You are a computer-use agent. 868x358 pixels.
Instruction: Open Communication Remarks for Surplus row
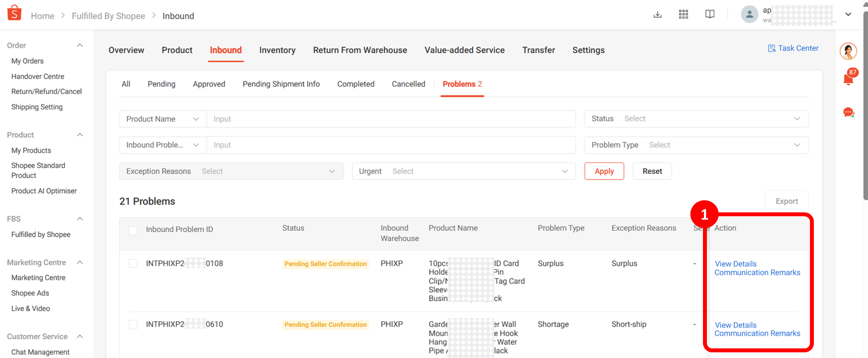click(x=758, y=273)
